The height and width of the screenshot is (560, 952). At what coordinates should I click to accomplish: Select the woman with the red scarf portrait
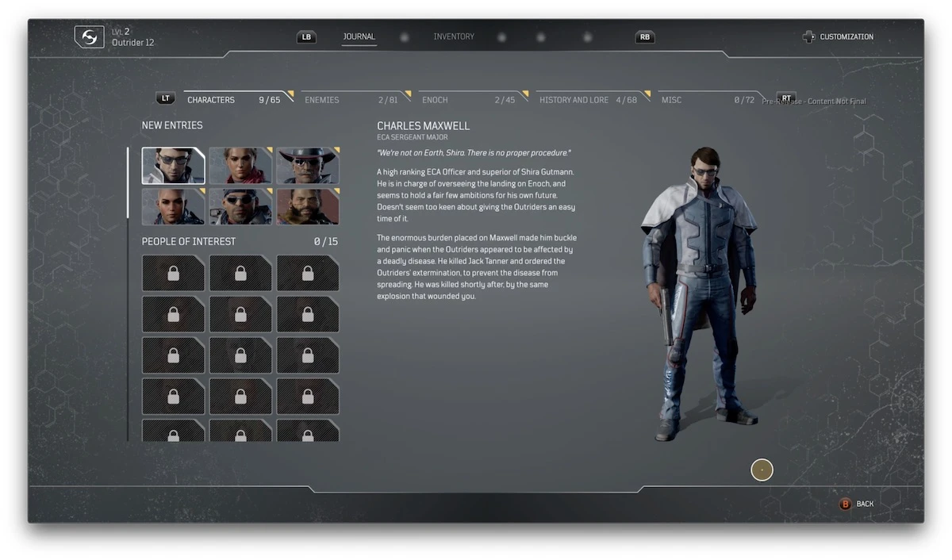[x=240, y=165]
